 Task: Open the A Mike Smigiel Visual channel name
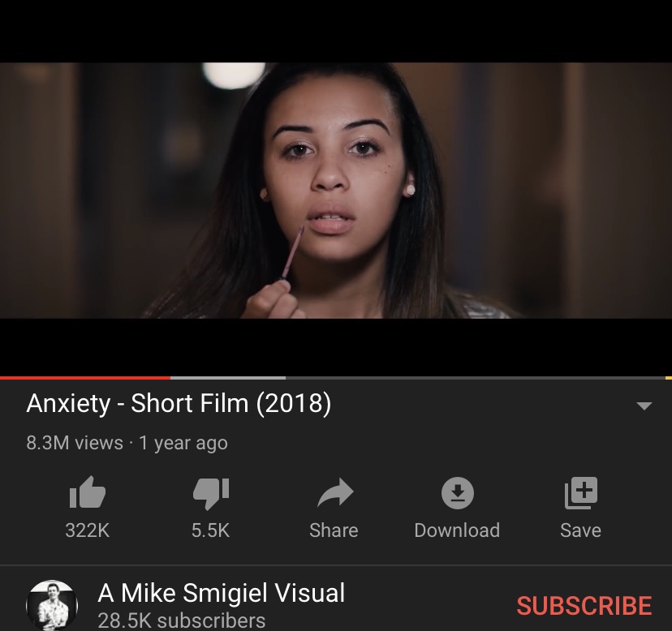pos(221,593)
